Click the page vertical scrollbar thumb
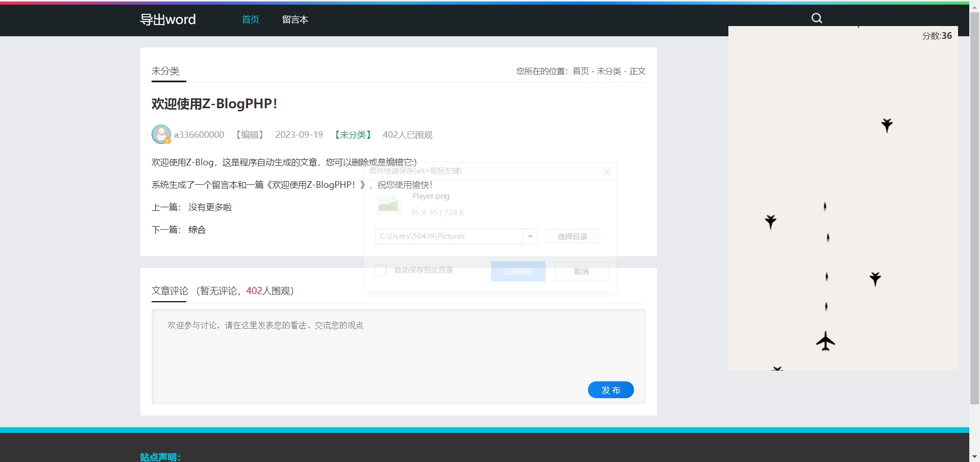 tap(974, 208)
